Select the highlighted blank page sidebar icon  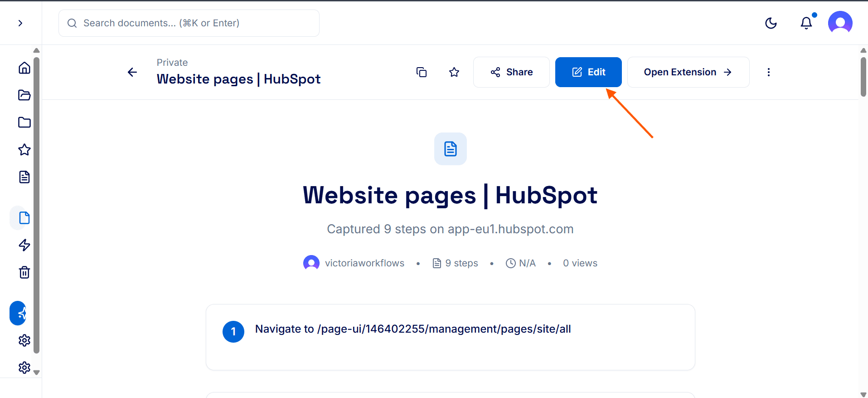pyautogui.click(x=24, y=218)
